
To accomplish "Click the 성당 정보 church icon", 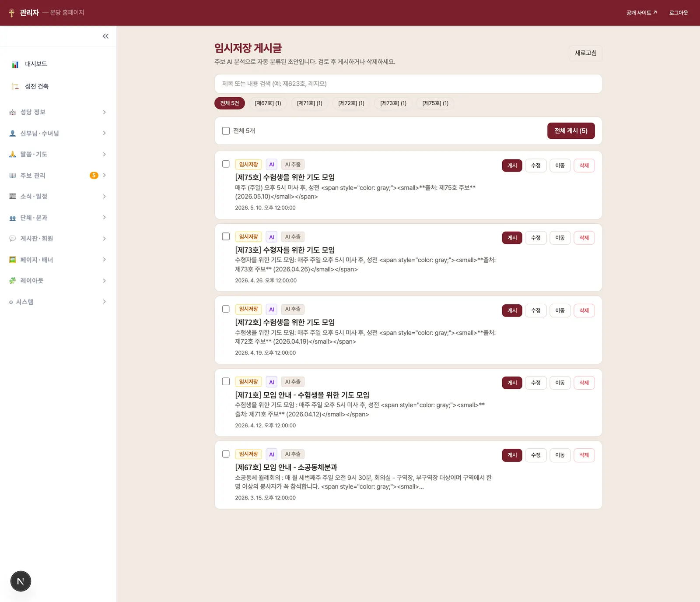I will 13,113.
